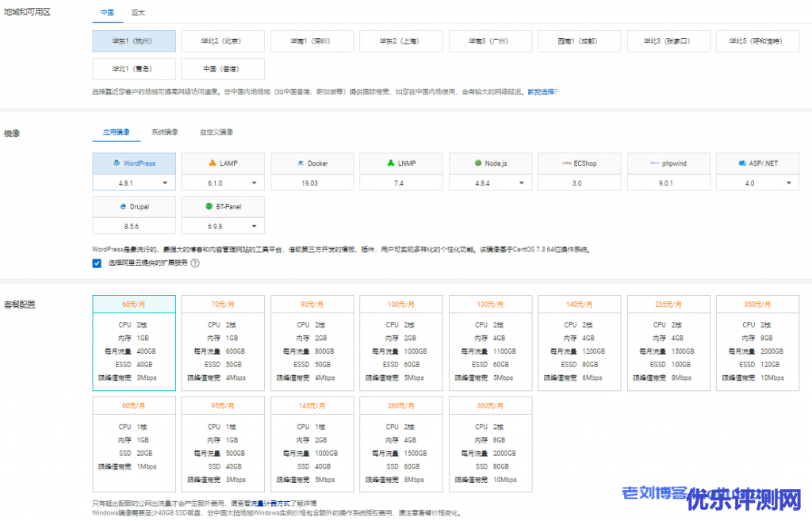
Task: Pick the Drupal application image
Action: tap(133, 206)
